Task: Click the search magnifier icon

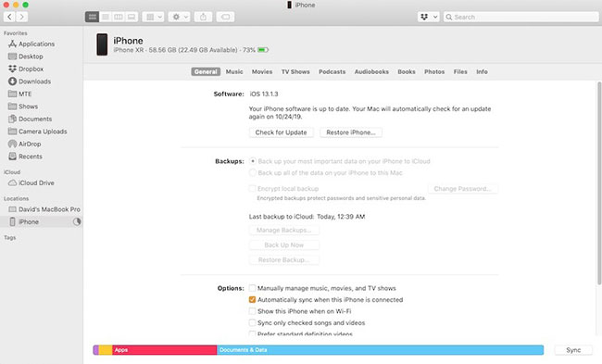Action: click(x=448, y=17)
